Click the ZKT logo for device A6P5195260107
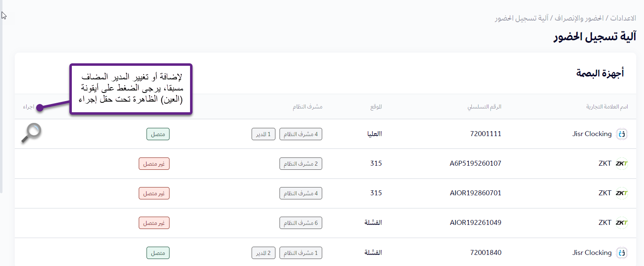Screen dimensions: 644x266 (622, 164)
